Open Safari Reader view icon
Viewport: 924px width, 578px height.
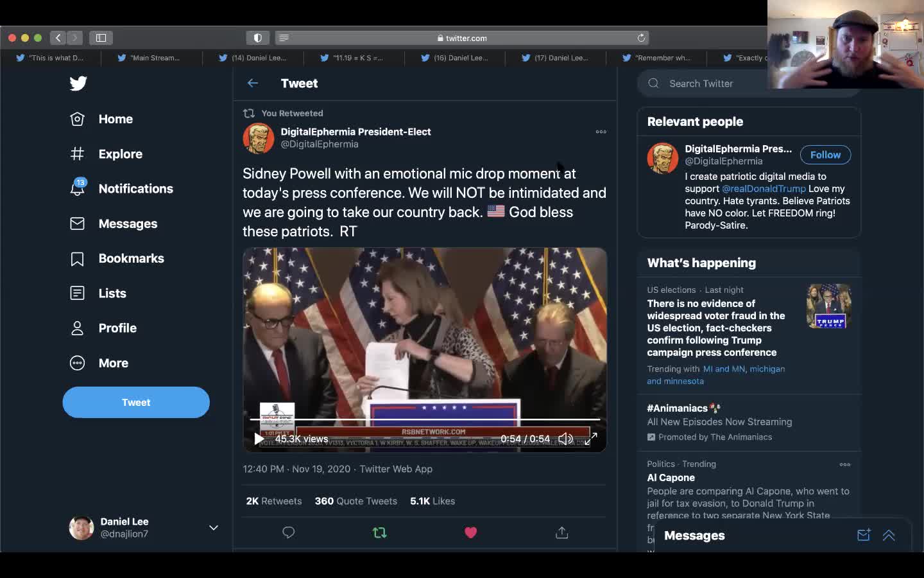click(x=284, y=38)
